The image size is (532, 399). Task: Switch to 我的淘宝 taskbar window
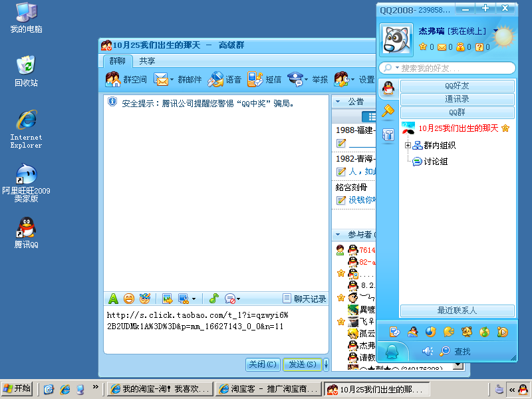160,389
